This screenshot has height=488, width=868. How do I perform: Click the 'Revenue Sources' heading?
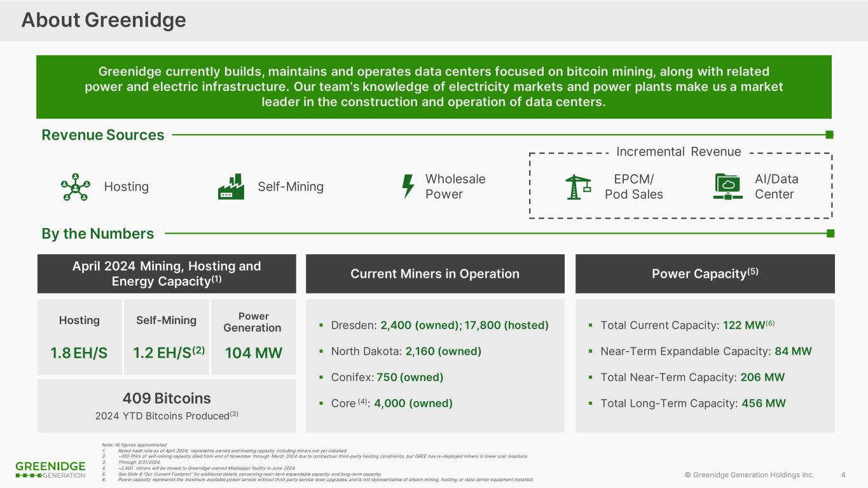[x=103, y=135]
